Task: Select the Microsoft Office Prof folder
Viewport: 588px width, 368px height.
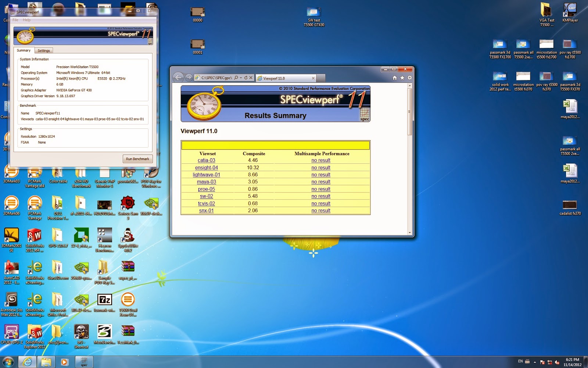Action: coord(58,304)
